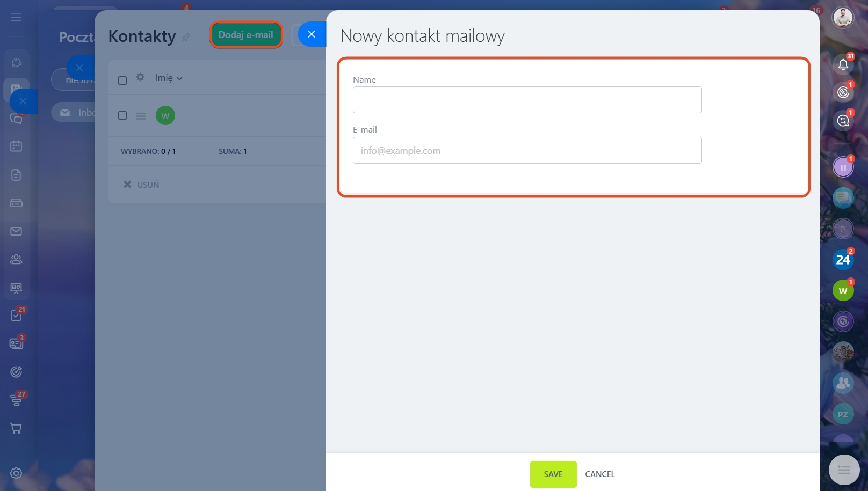Screen dimensions: 868x491
Task: Open settings gear at bottom of sidebar
Action: (16, 473)
